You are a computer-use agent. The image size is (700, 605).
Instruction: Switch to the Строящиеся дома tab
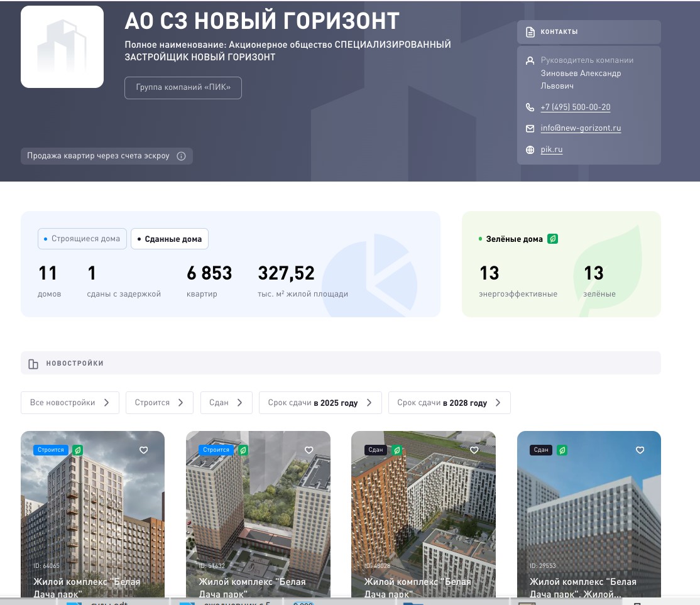click(x=82, y=239)
